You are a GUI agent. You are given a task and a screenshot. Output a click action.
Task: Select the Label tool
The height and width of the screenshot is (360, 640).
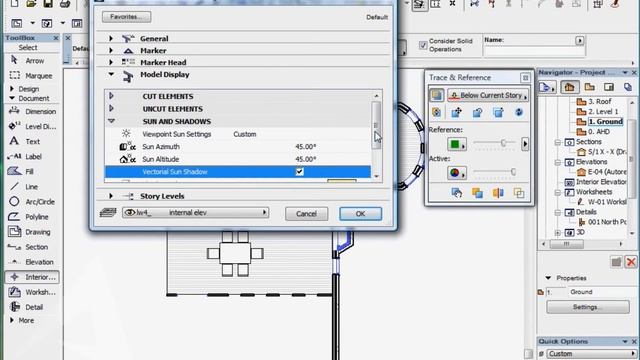(32, 157)
